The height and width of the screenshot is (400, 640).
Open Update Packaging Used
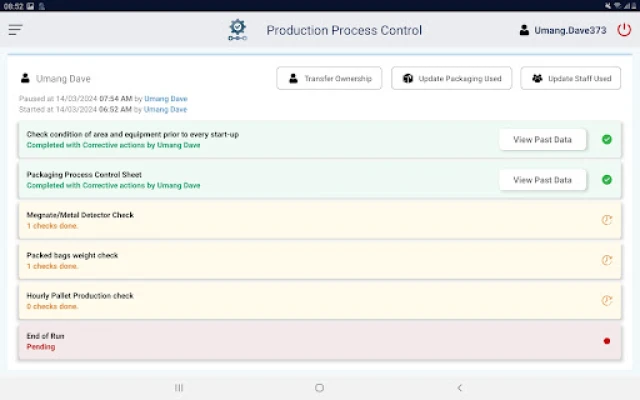coord(452,78)
